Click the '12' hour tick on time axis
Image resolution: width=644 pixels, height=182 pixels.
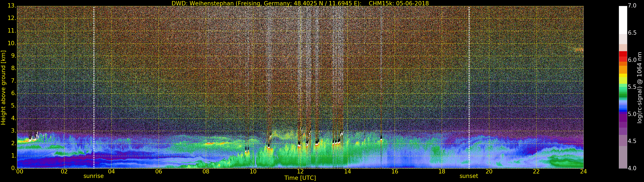click(x=300, y=172)
